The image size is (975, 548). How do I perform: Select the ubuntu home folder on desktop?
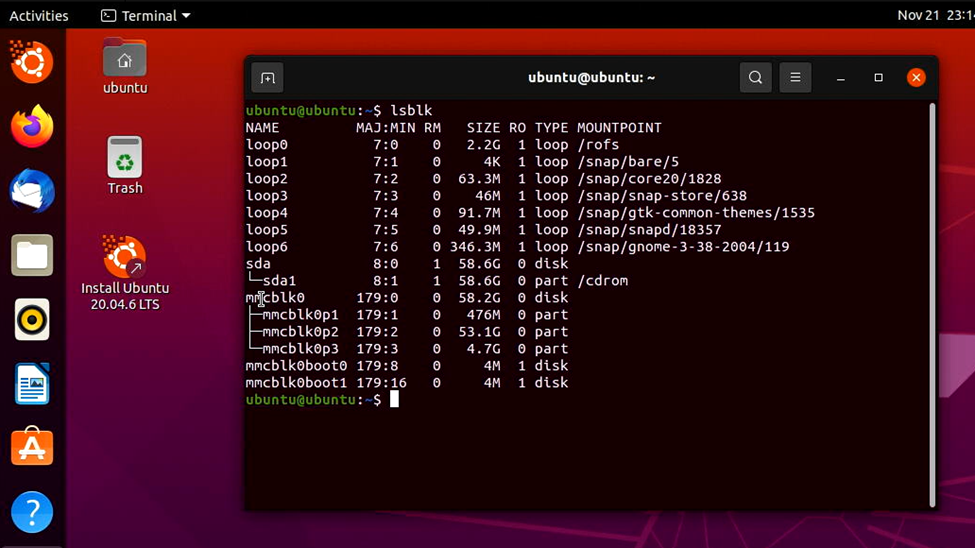click(x=125, y=66)
